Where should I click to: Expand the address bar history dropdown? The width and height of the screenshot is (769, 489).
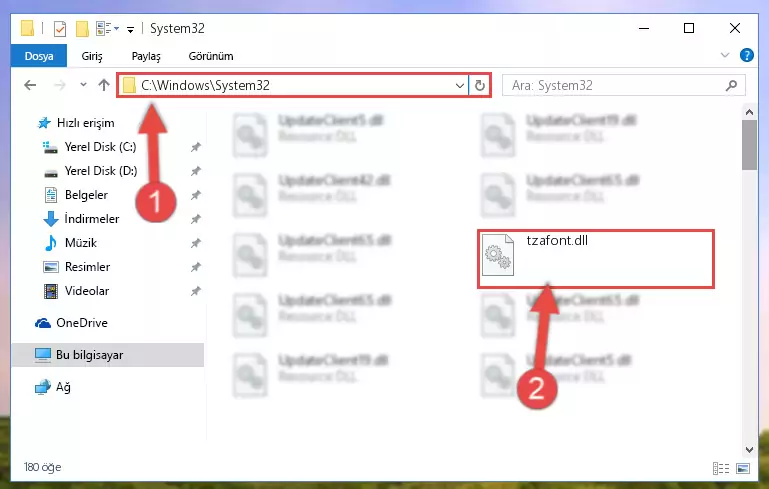460,85
